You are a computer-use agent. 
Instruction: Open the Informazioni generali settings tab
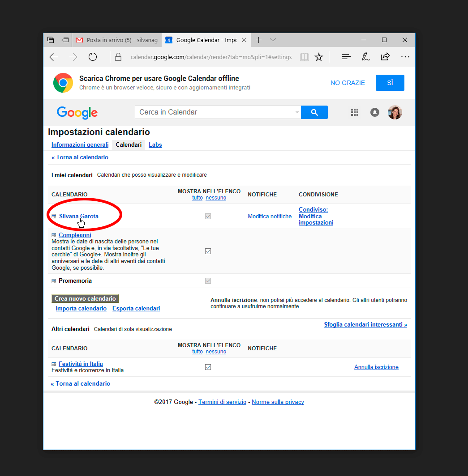click(80, 145)
